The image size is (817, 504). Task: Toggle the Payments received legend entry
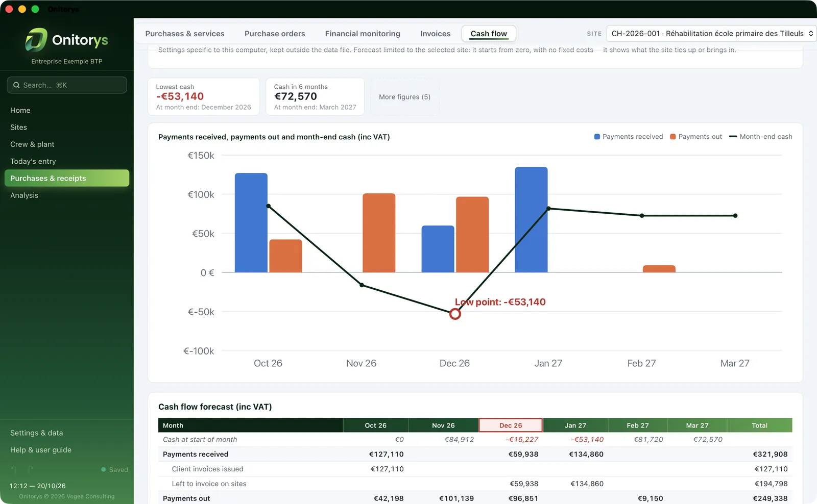tap(629, 137)
